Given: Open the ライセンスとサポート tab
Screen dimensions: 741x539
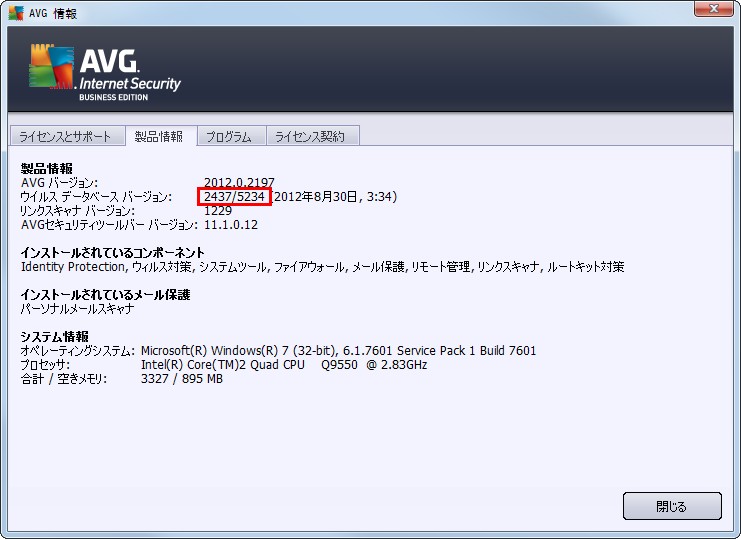Looking at the screenshot, I should tap(67, 136).
